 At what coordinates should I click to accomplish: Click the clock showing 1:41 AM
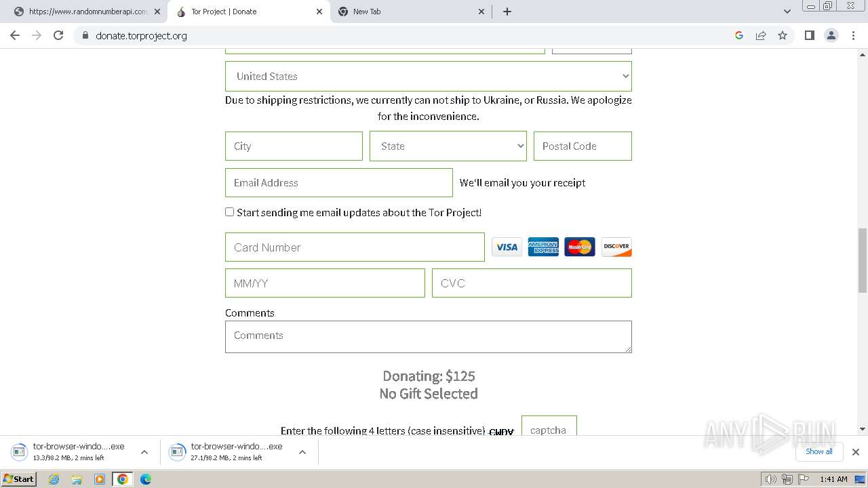coord(833,479)
